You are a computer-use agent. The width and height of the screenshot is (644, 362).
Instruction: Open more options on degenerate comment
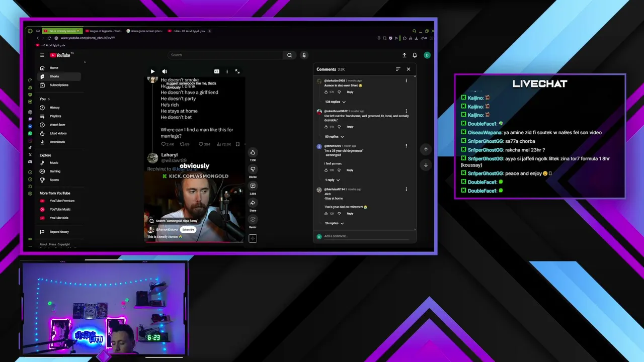[406, 146]
